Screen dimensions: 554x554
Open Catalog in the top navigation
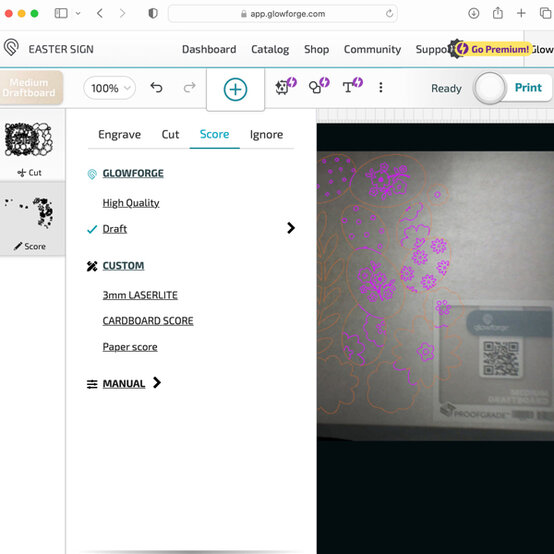[270, 49]
